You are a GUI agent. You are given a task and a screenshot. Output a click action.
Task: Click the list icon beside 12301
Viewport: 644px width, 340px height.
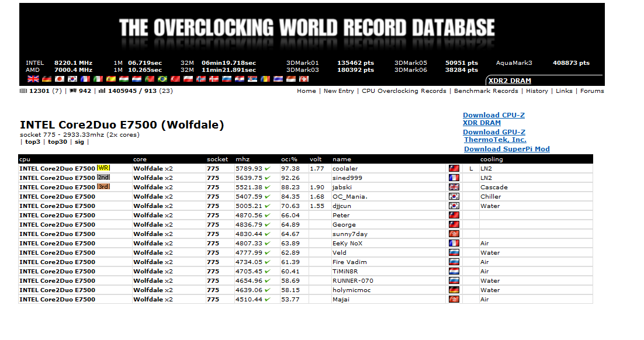(x=23, y=91)
